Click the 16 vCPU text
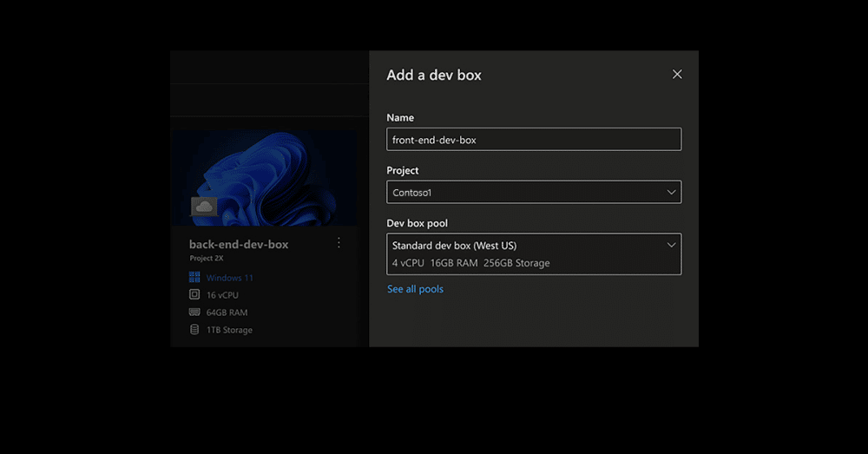868x454 pixels. pos(222,295)
